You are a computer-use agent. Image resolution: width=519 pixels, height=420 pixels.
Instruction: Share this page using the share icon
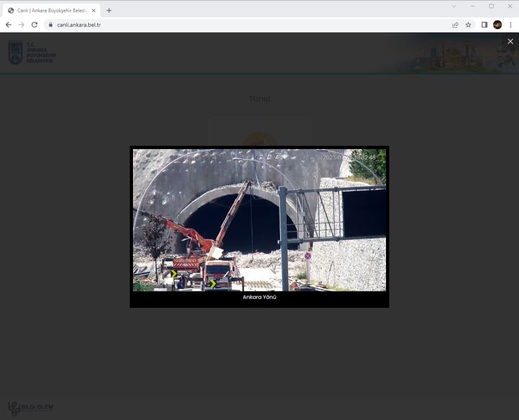click(x=455, y=25)
